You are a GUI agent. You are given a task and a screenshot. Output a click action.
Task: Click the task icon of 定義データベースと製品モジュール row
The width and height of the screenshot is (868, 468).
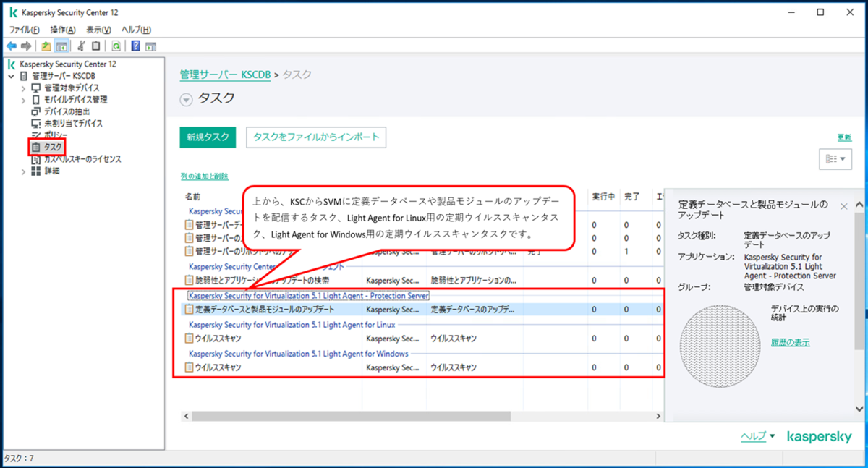click(190, 310)
